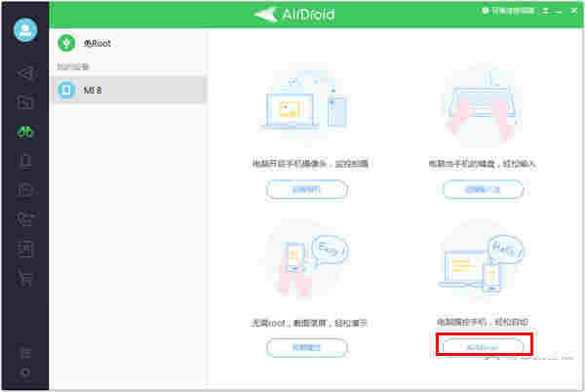
Task: Click the blue phone icon beside Mi 8
Action: [66, 90]
